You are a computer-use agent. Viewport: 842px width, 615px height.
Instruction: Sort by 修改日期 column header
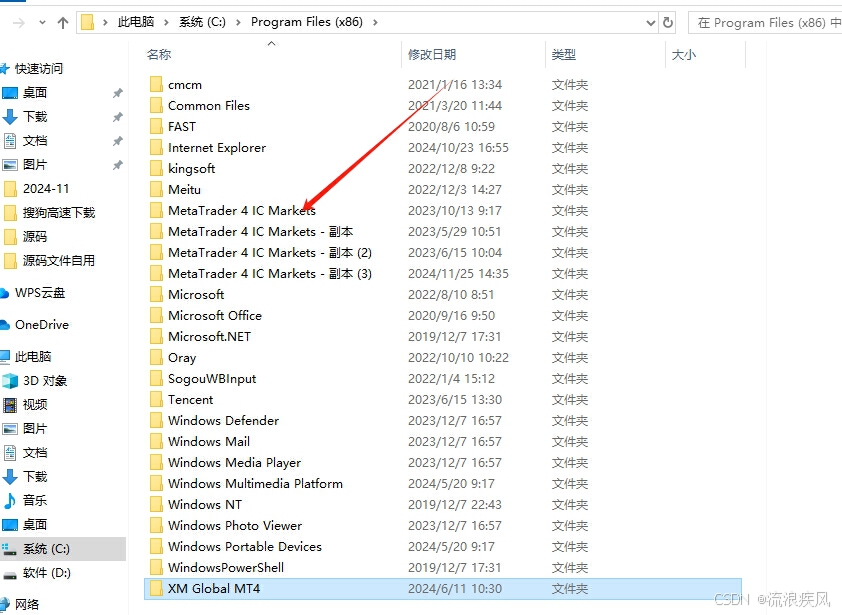(x=432, y=54)
